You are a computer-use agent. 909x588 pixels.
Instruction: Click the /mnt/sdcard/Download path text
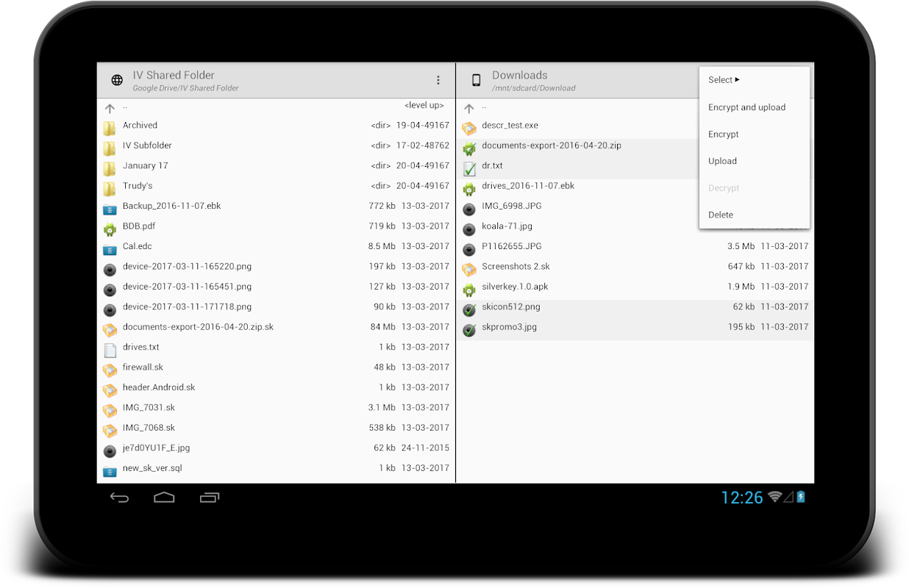534,88
